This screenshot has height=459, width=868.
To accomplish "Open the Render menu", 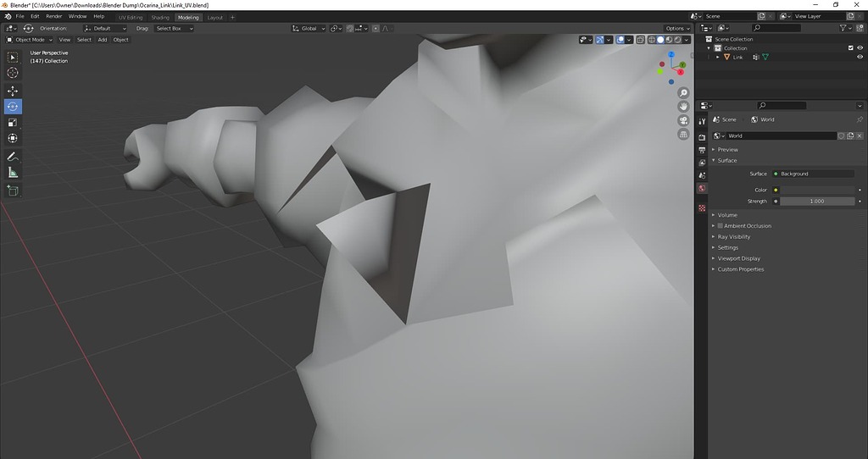I will tap(53, 17).
